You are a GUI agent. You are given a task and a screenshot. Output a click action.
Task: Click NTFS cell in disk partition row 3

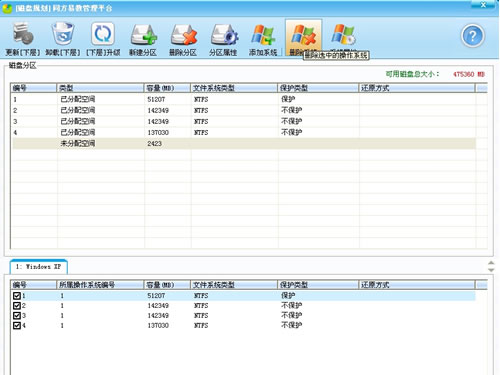click(x=201, y=121)
